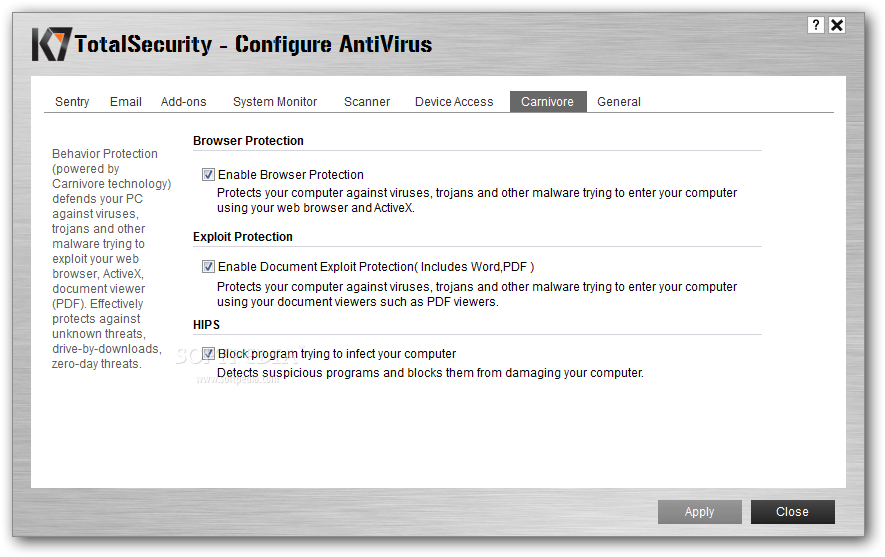This screenshot has width=885, height=557.
Task: Close the Configure AntiVirus window
Action: (837, 25)
